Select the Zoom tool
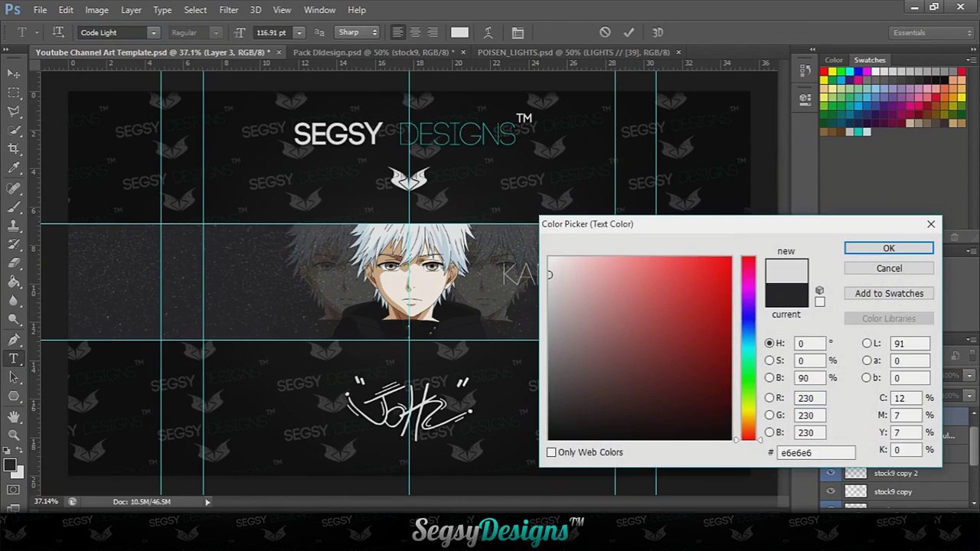Viewport: 980px width, 551px height. (14, 435)
